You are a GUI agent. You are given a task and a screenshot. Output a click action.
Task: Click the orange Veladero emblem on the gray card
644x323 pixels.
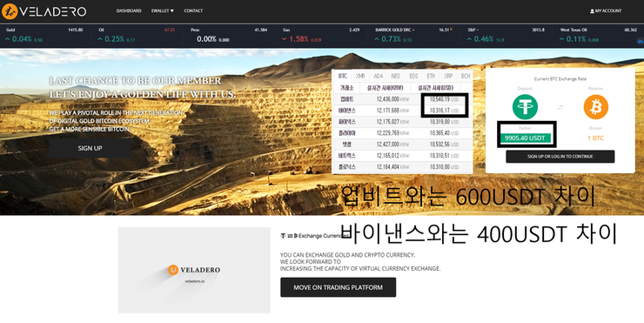coord(173,270)
